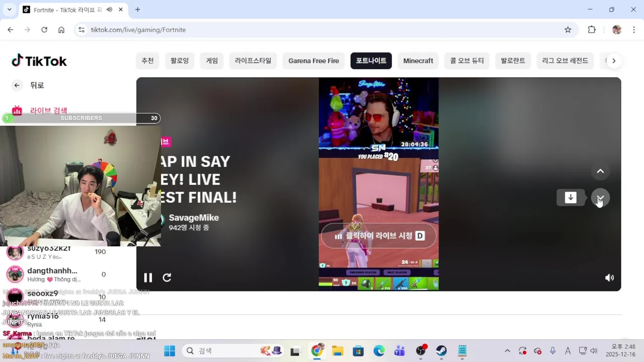Mute the tab via speaker icon
This screenshot has width=644, height=362.
[109, 10]
